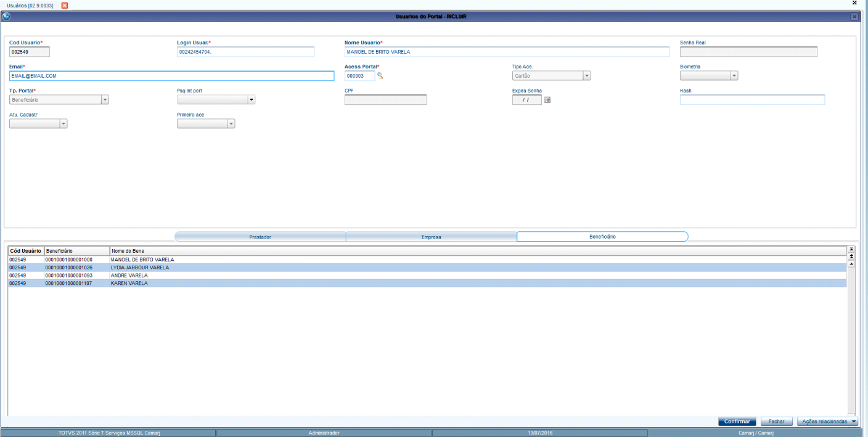Click beneficiary code 00010001000001026
Viewport: 868px width, 437px height.
tap(69, 268)
